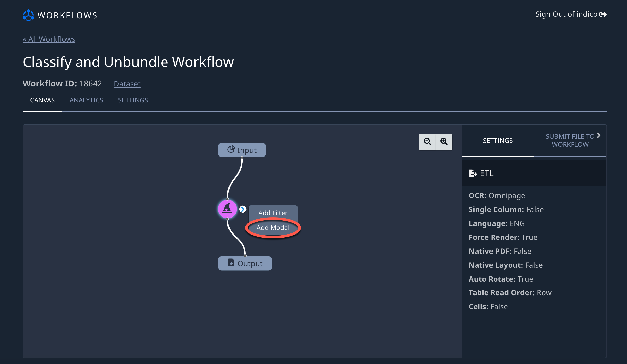Viewport: 627px width, 364px height.
Task: Click the Native PDF: False setting
Action: pos(500,251)
